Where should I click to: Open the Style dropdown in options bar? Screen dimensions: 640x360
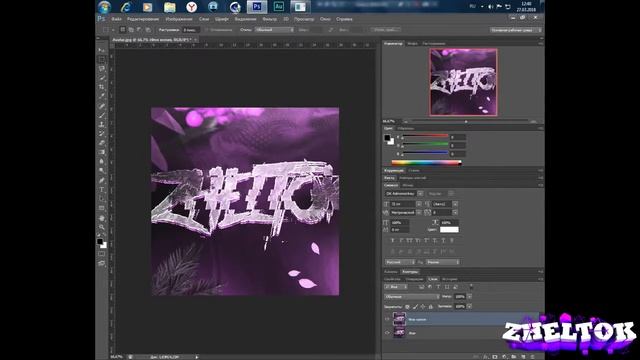click(x=274, y=30)
